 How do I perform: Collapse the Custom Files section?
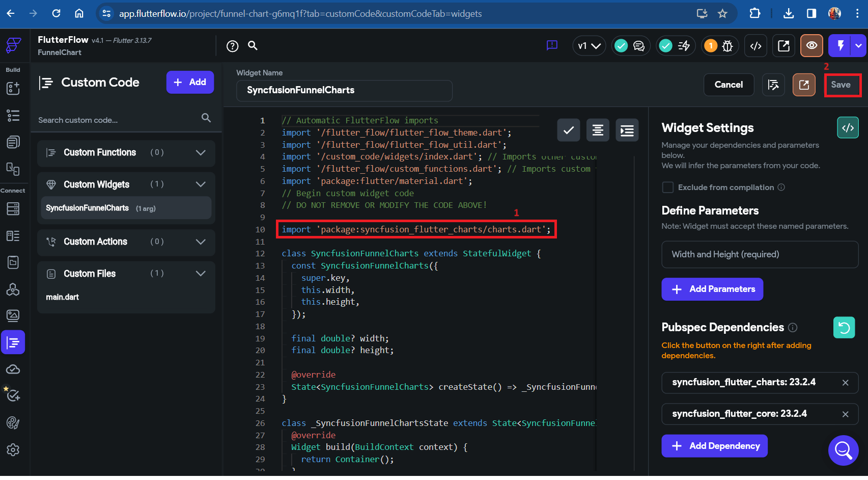tap(201, 274)
